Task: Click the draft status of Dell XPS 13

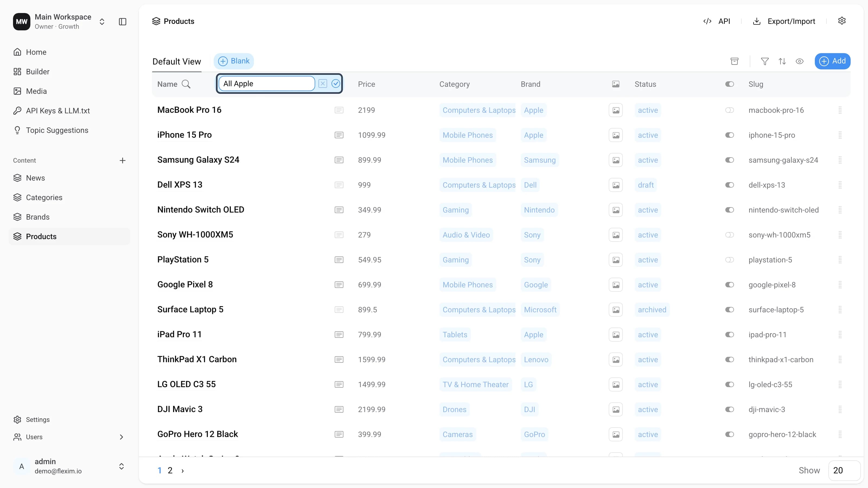Action: pyautogui.click(x=646, y=185)
